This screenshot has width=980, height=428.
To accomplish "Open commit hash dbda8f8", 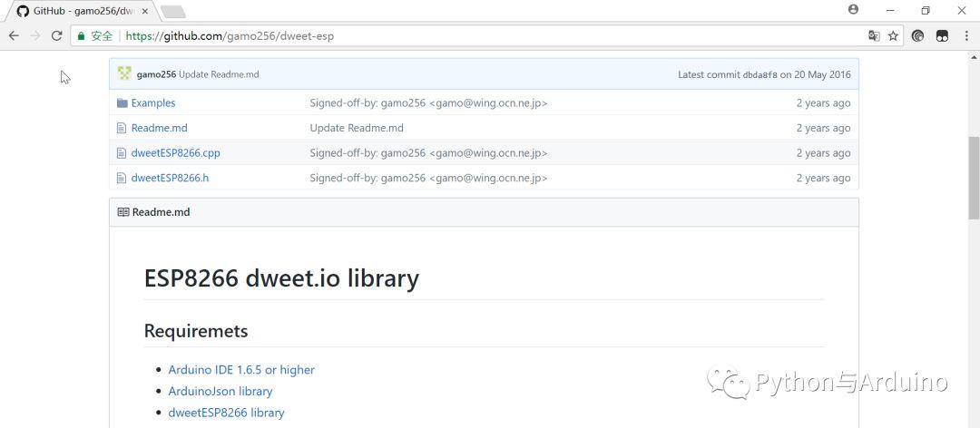I will pos(760,75).
